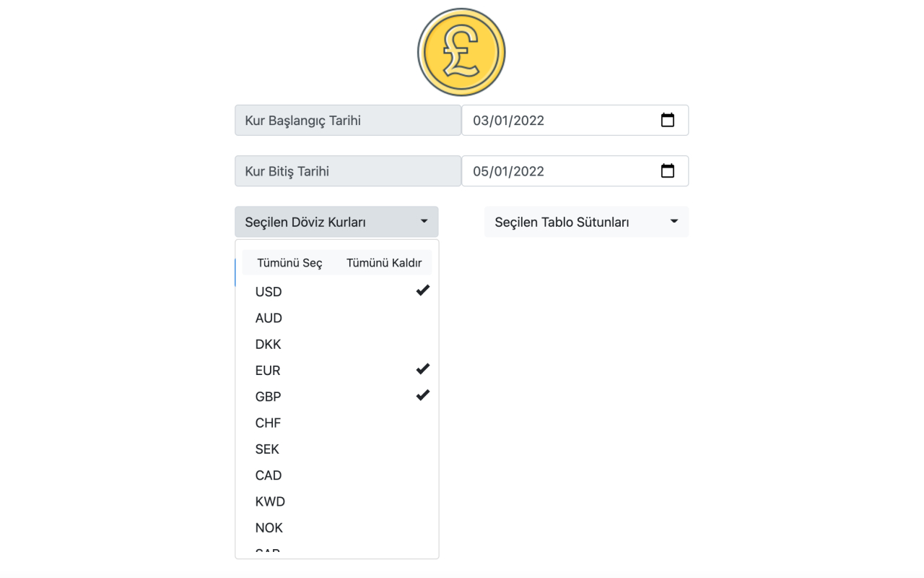Image resolution: width=924 pixels, height=578 pixels.
Task: Collapse the Seçilen Döviz Kurları dropdown
Action: coord(336,222)
